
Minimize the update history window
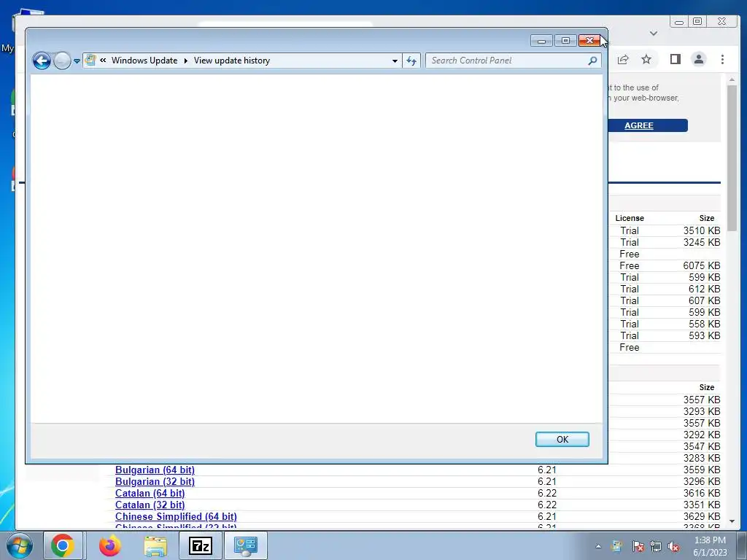pyautogui.click(x=542, y=41)
